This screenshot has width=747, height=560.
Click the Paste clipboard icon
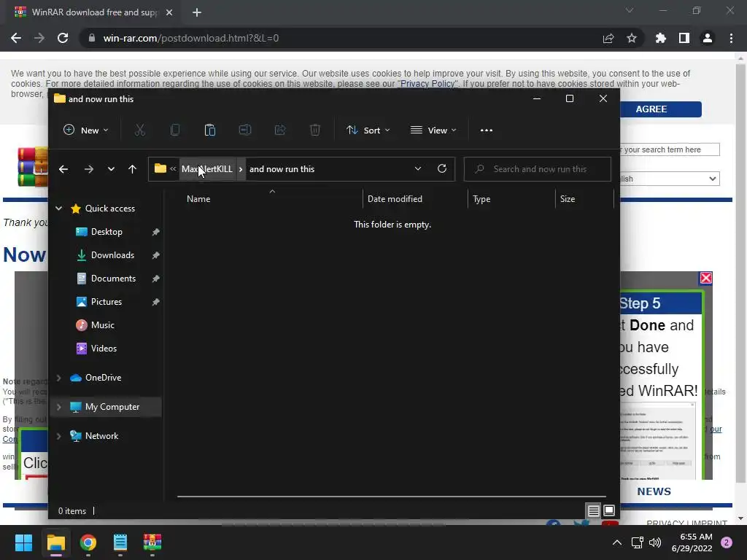[209, 130]
